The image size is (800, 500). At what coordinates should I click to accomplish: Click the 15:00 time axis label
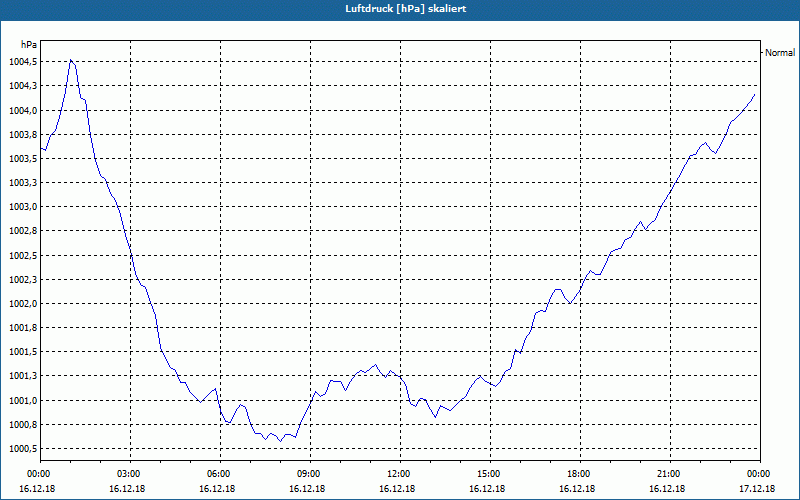click(489, 474)
